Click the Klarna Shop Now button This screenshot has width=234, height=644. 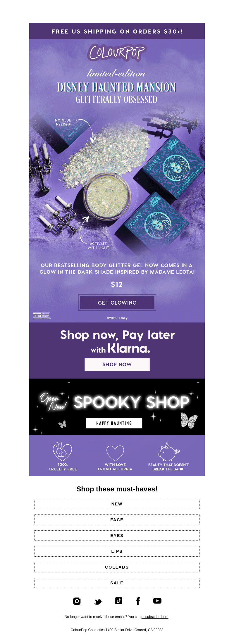(117, 365)
